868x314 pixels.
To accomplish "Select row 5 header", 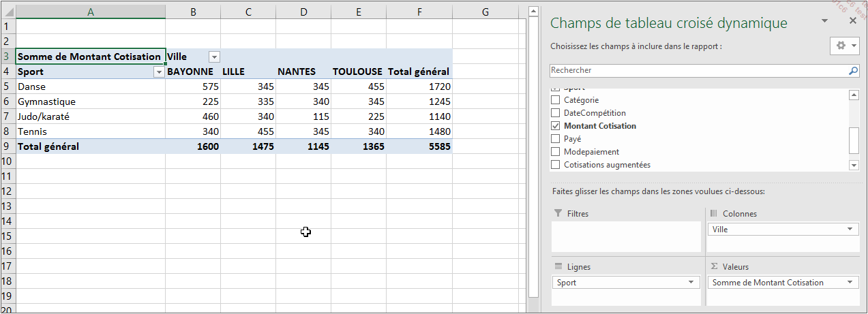I will click(x=8, y=87).
